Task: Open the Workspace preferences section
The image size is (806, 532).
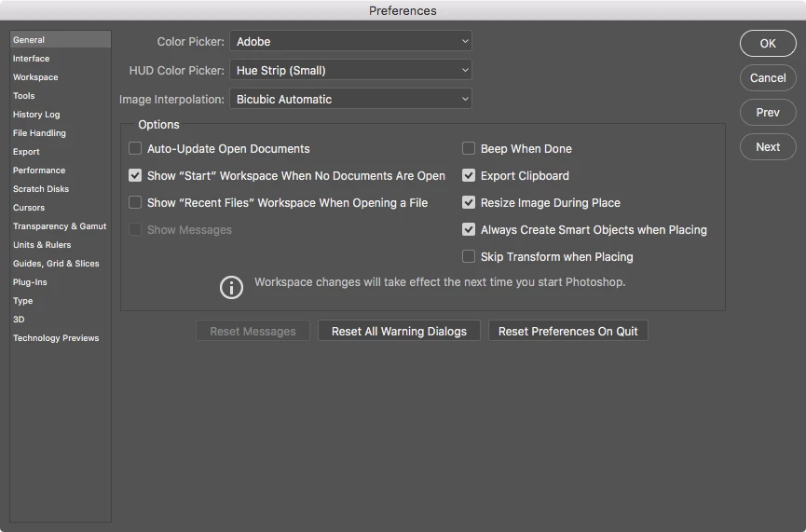Action: (61, 77)
